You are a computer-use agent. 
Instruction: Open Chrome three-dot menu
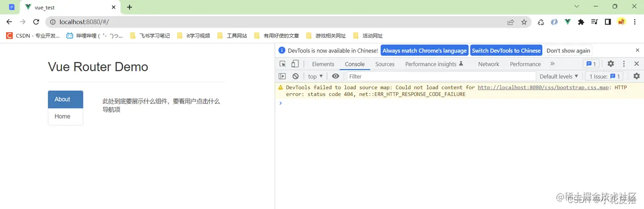tap(635, 22)
